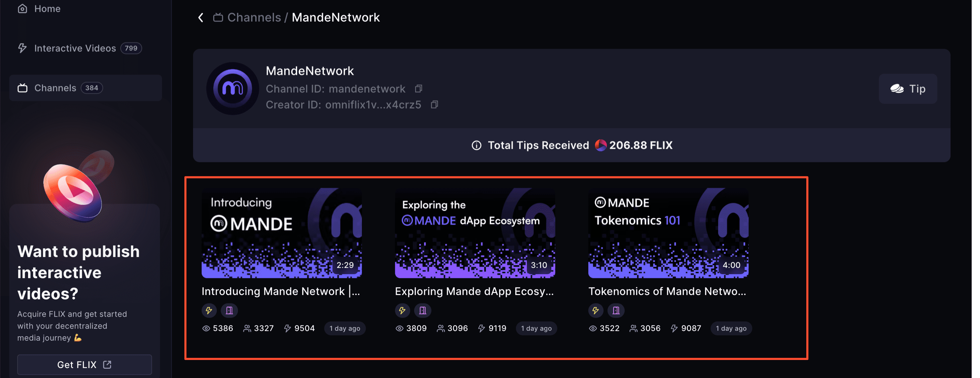Select the Channels sidebar item
Image resolution: width=980 pixels, height=378 pixels.
(86, 89)
